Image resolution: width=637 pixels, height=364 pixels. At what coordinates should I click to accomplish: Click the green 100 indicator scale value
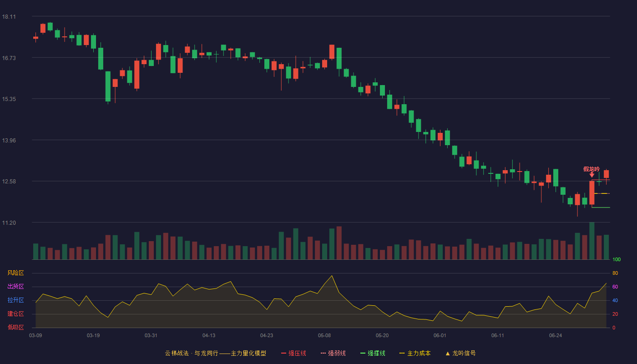coord(617,260)
